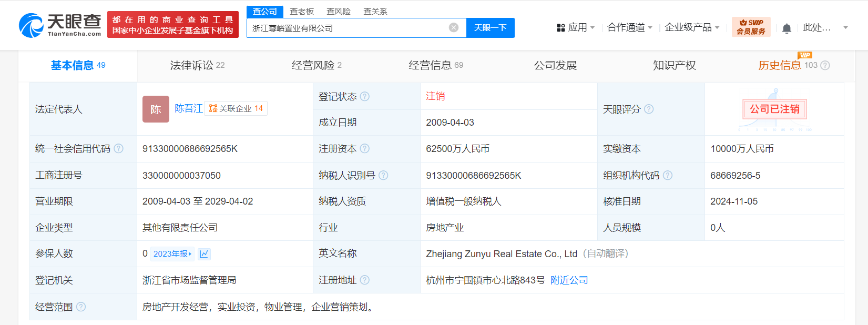Switch to 法律诉讼 tab
Screen dimensions: 868x325
coord(197,65)
